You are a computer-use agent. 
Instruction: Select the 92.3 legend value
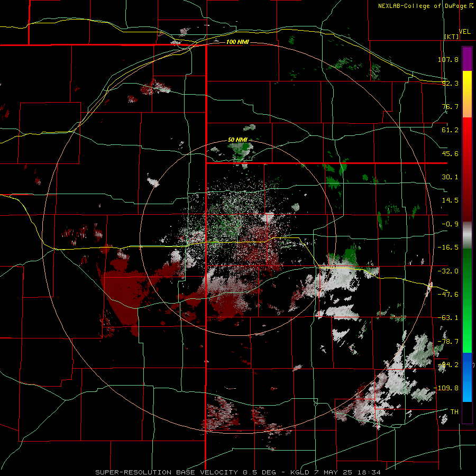[x=450, y=83]
